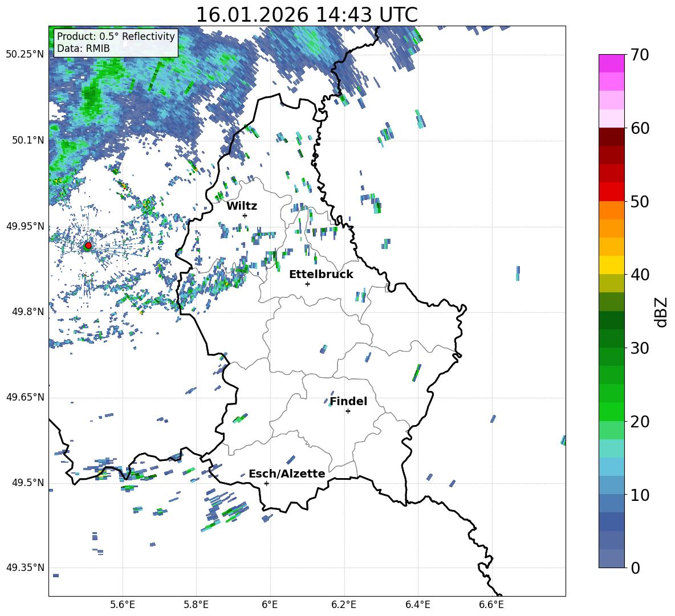Click the colorbar tick label 70

click(640, 55)
